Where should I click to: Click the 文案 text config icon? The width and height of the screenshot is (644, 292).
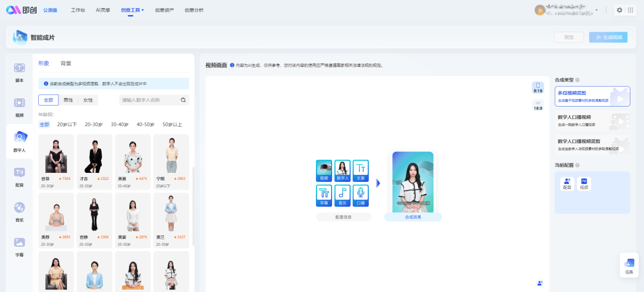pyautogui.click(x=361, y=171)
